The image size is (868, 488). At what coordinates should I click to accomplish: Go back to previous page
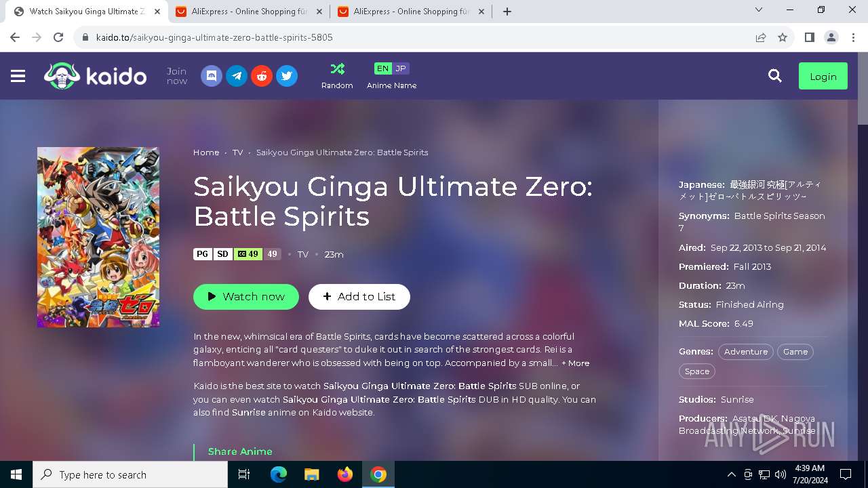pyautogui.click(x=15, y=38)
